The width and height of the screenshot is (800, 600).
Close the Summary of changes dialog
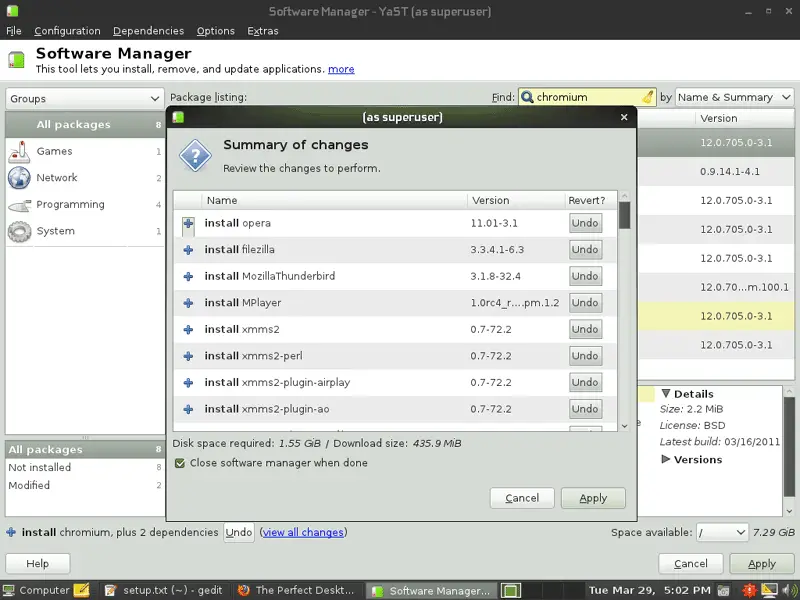(624, 117)
